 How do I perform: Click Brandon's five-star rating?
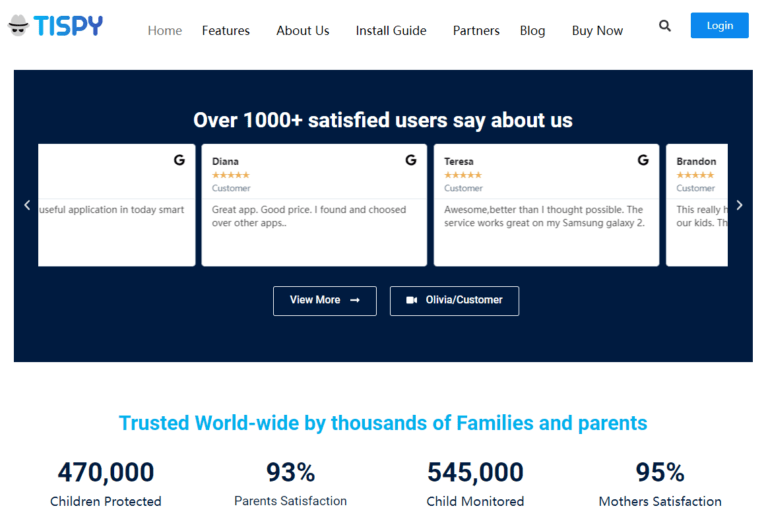coord(695,175)
